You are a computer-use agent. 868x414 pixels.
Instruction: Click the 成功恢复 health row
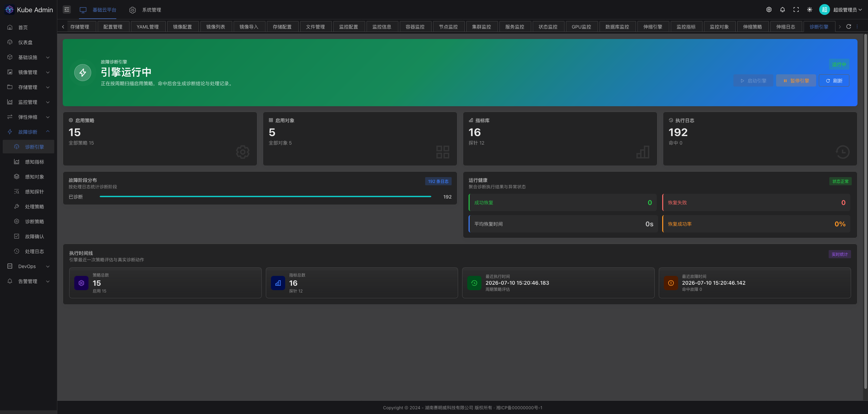click(563, 203)
